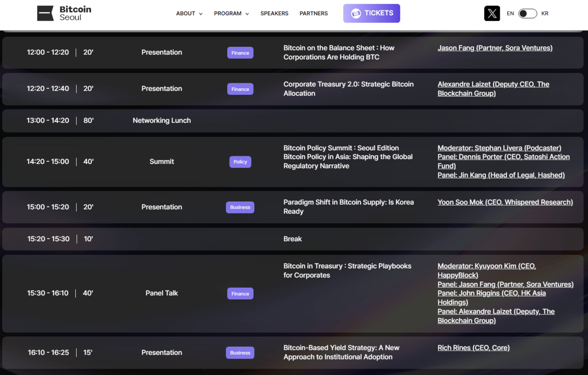588x375 pixels.
Task: Open Panel: Alexandre Laizet speaker link
Action: pos(496,316)
